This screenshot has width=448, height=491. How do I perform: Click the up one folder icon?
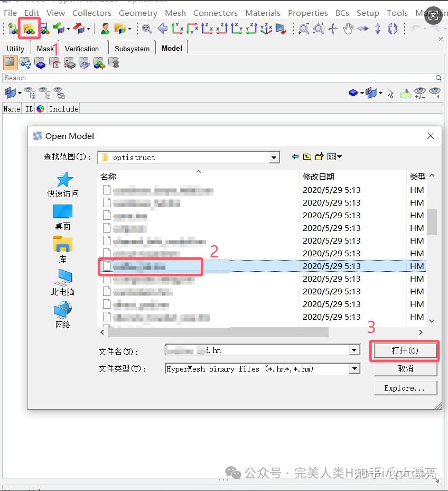click(307, 156)
